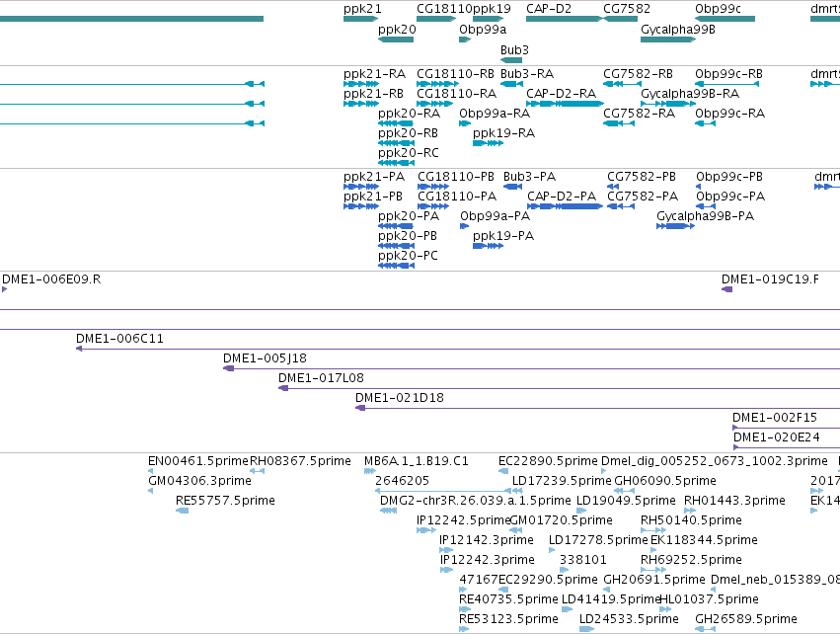Select the Bub3-RA transcript label

(527, 74)
